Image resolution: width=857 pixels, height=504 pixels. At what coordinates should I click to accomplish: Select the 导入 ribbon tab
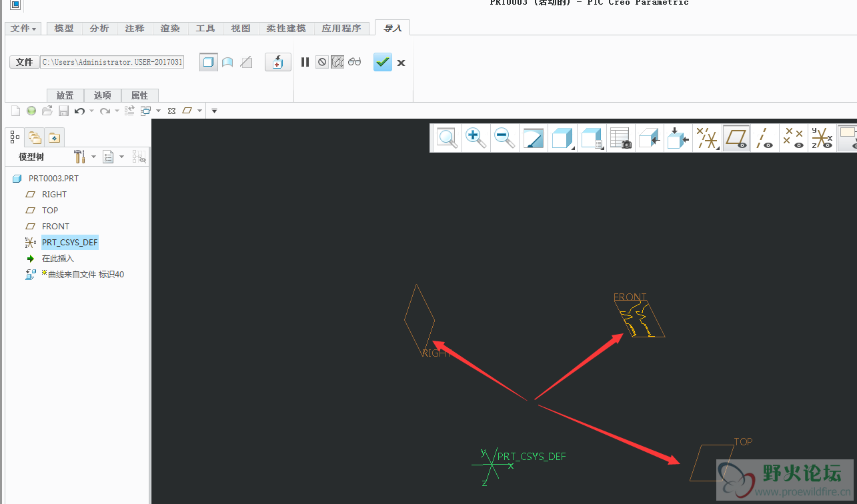[x=393, y=28]
